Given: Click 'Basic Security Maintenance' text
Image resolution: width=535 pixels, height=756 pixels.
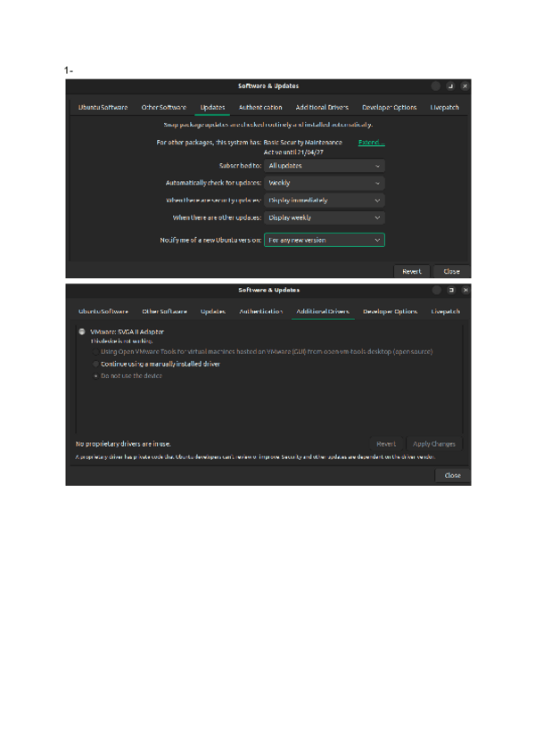Looking at the screenshot, I should pos(302,143).
